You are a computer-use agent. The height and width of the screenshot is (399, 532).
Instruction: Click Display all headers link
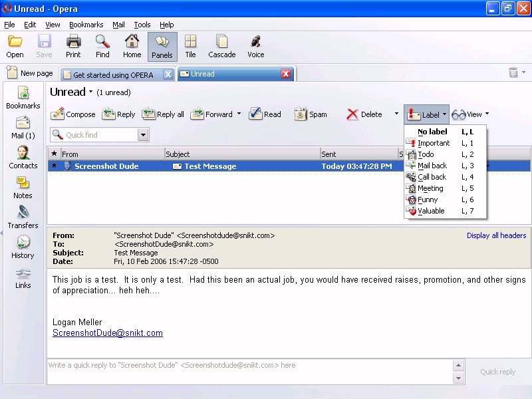(x=496, y=235)
